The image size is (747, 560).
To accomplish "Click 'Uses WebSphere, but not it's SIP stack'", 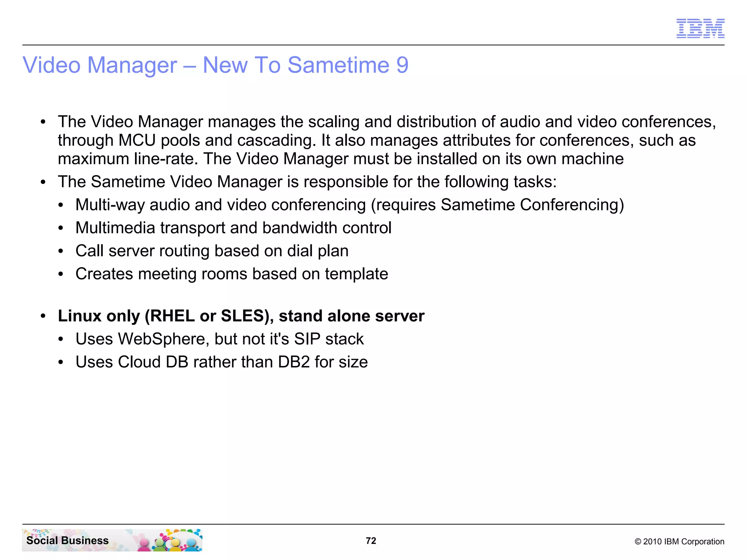I will (x=220, y=339).
